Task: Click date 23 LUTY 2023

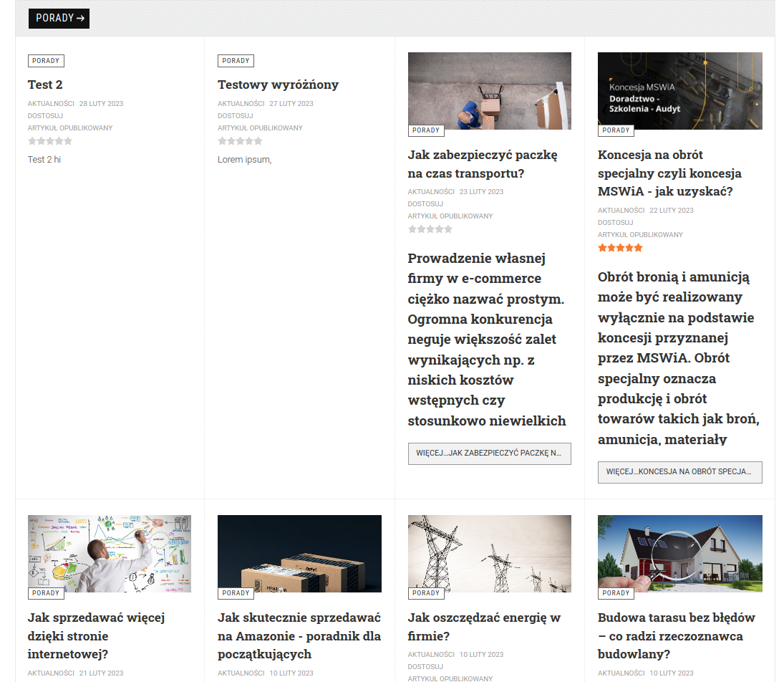Action: click(x=482, y=192)
